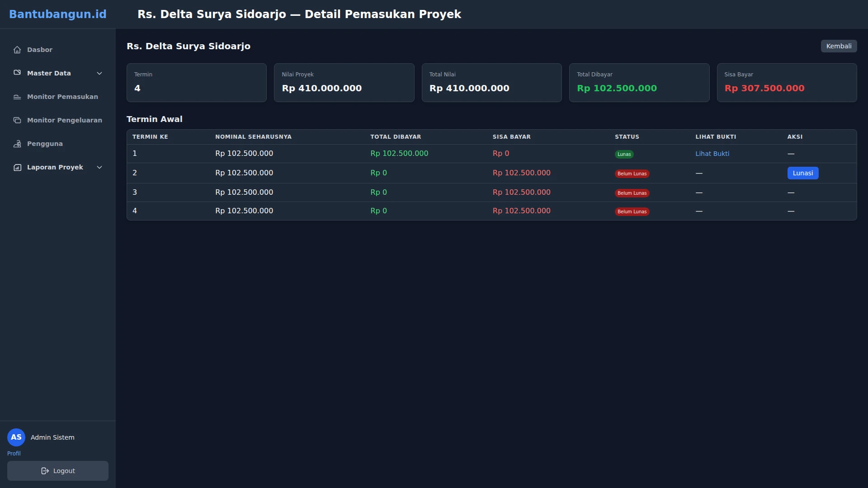Go to Monitor Pemasukan

tap(58, 97)
